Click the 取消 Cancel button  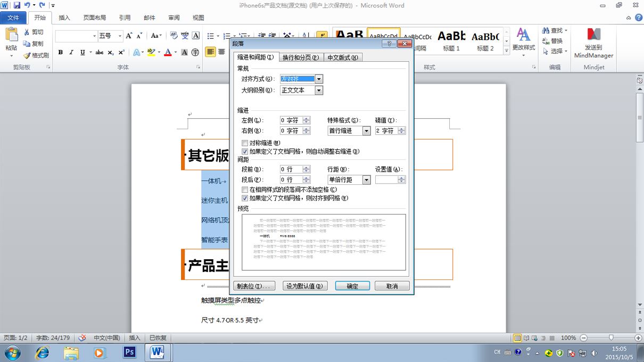point(392,286)
